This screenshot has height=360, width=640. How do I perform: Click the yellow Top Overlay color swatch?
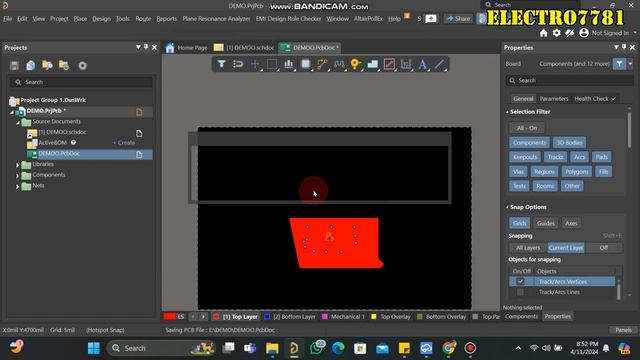pos(373,317)
